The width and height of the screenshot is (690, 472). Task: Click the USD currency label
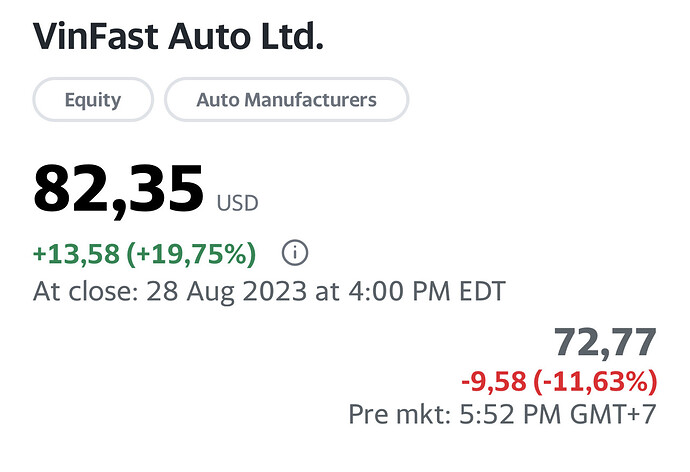(x=237, y=203)
